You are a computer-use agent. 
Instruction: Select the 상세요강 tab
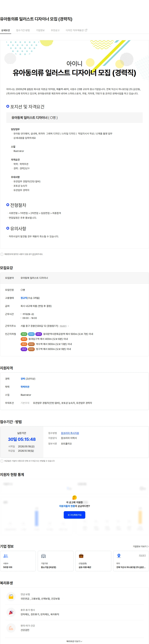tap(5, 30)
